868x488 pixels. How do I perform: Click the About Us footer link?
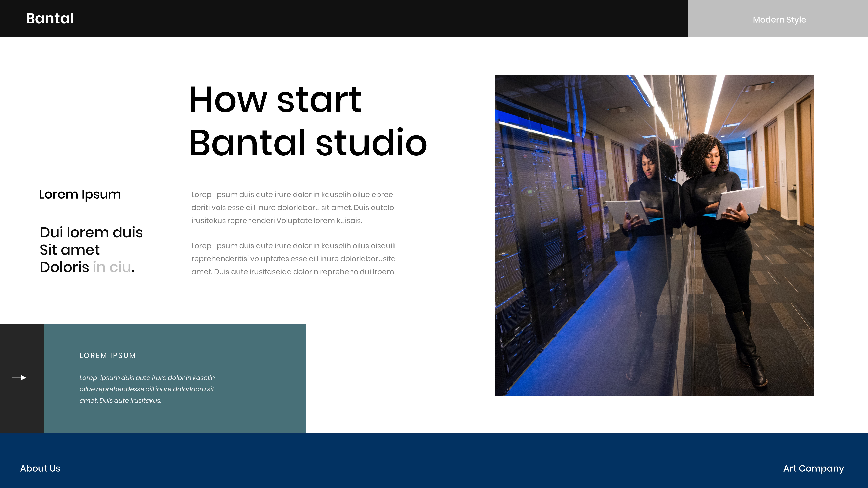click(x=40, y=468)
